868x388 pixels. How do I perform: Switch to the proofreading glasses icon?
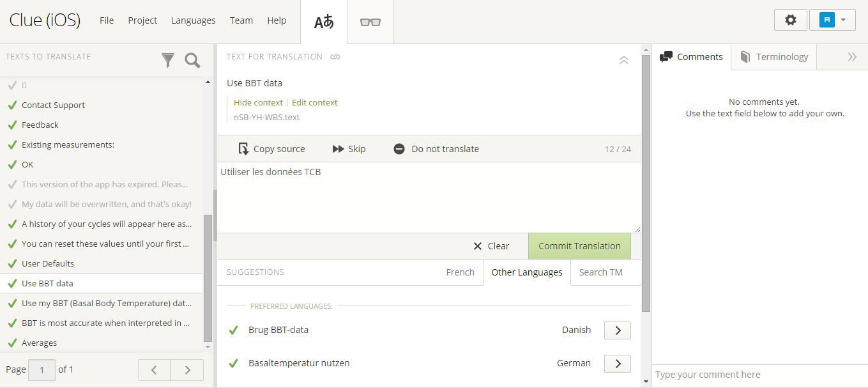pyautogui.click(x=370, y=22)
